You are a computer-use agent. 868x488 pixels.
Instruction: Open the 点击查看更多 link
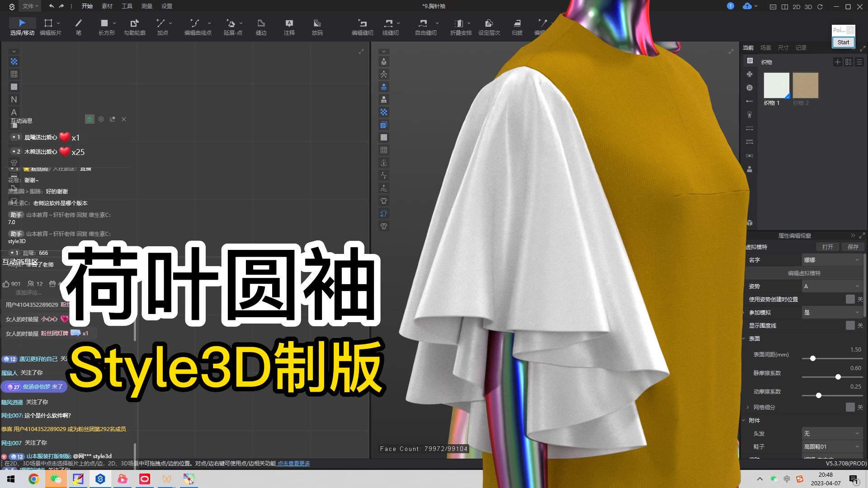(294, 463)
